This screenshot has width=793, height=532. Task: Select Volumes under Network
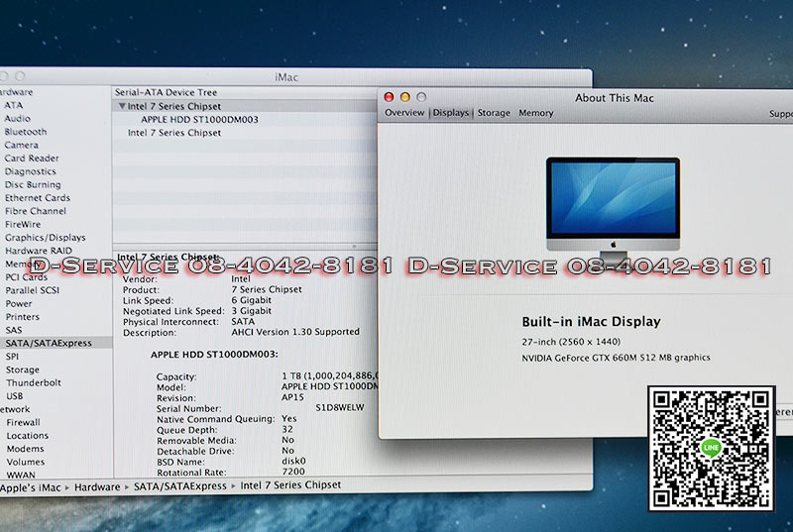26,462
